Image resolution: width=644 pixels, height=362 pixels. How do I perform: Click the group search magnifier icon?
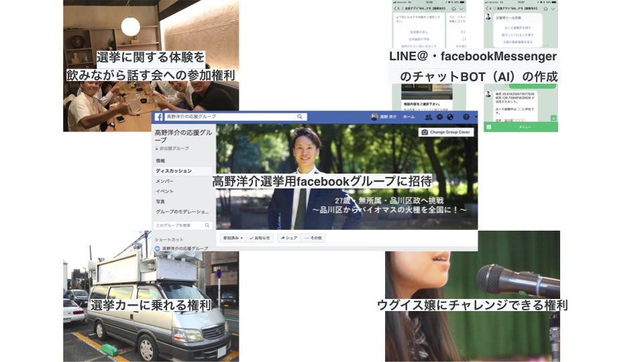tap(208, 226)
